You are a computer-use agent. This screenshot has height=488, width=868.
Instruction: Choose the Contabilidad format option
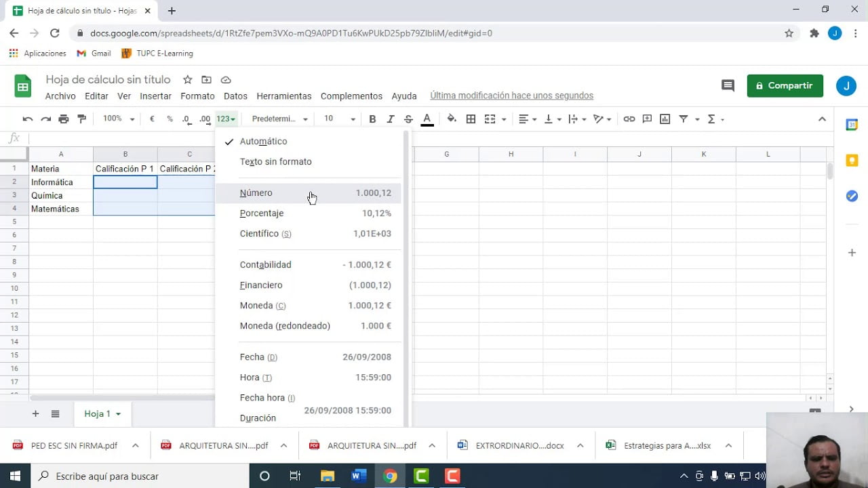coord(309,264)
